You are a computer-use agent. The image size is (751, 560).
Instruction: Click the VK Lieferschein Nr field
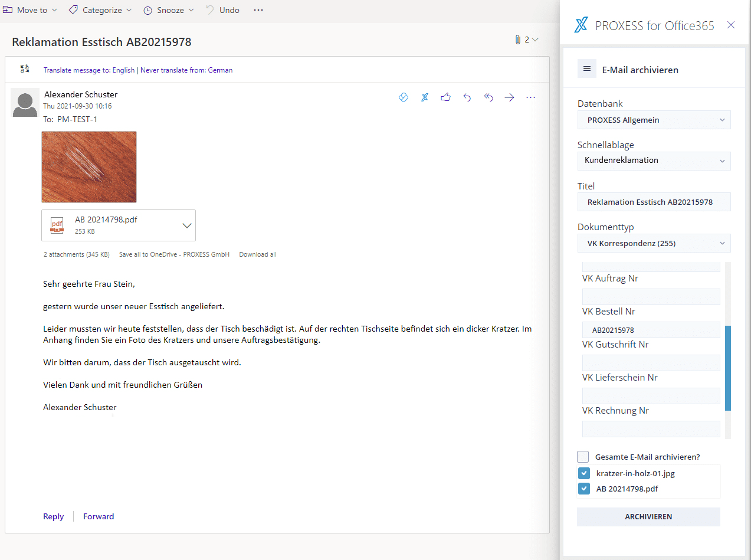pos(651,396)
